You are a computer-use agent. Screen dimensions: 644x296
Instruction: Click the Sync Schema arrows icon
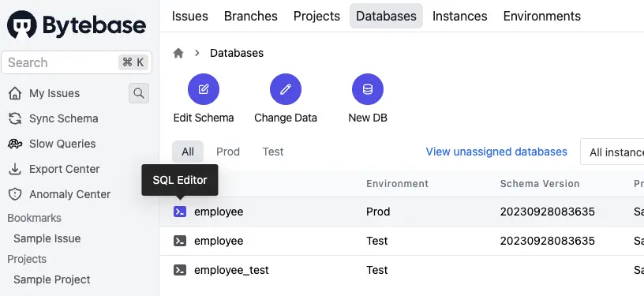pyautogui.click(x=15, y=118)
